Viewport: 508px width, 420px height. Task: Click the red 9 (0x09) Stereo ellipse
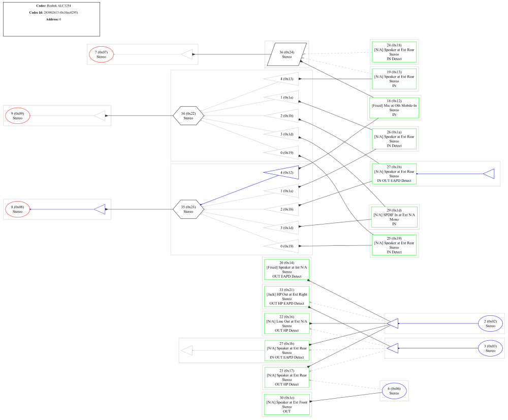coord(18,116)
